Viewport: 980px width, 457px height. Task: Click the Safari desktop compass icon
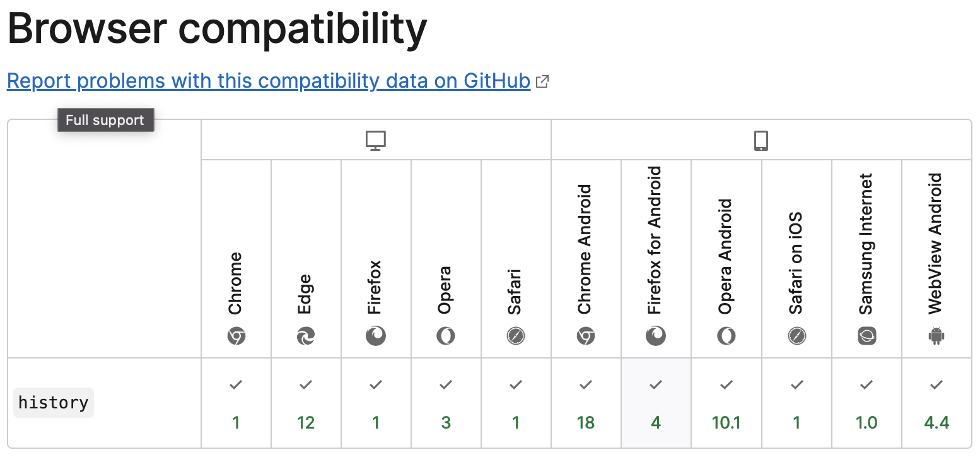pyautogui.click(x=516, y=336)
